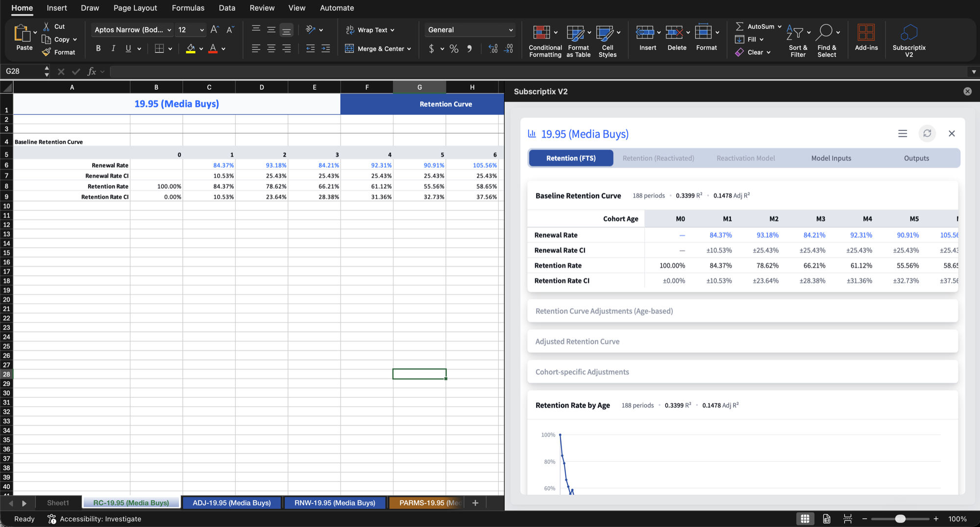Apply center horizontal alignment
This screenshot has height=527, width=980.
point(271,49)
